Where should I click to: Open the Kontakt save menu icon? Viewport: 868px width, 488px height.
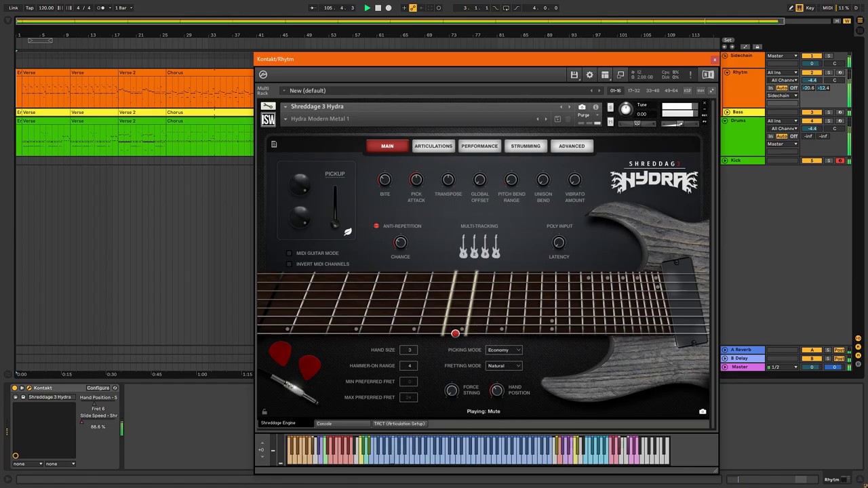pyautogui.click(x=574, y=75)
